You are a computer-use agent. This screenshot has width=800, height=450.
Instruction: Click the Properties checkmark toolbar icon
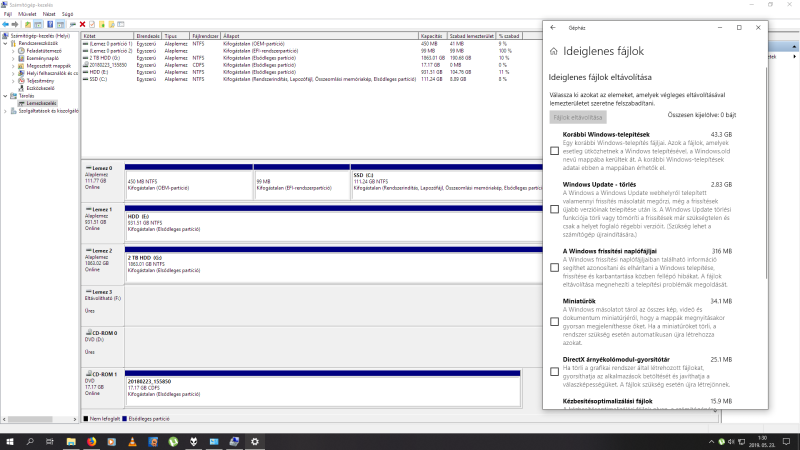coord(92,24)
